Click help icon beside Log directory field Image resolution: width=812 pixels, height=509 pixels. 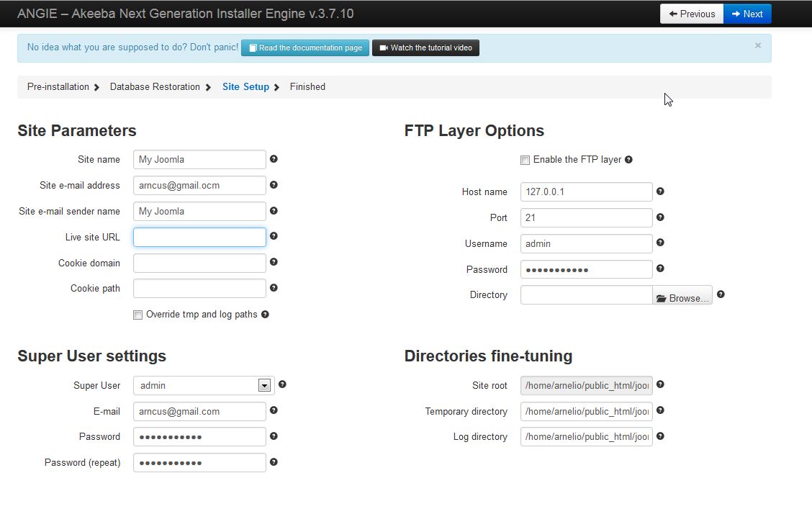point(659,436)
